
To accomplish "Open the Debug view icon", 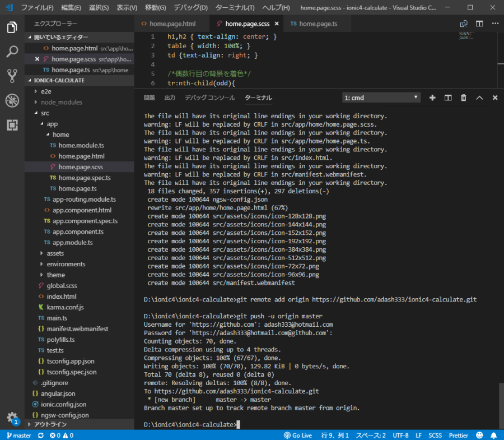I will click(x=12, y=101).
